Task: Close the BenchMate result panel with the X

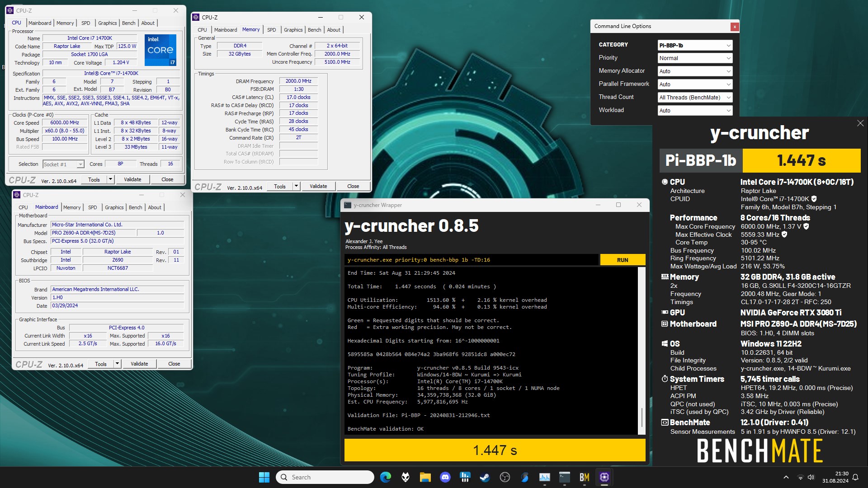Action: [860, 123]
